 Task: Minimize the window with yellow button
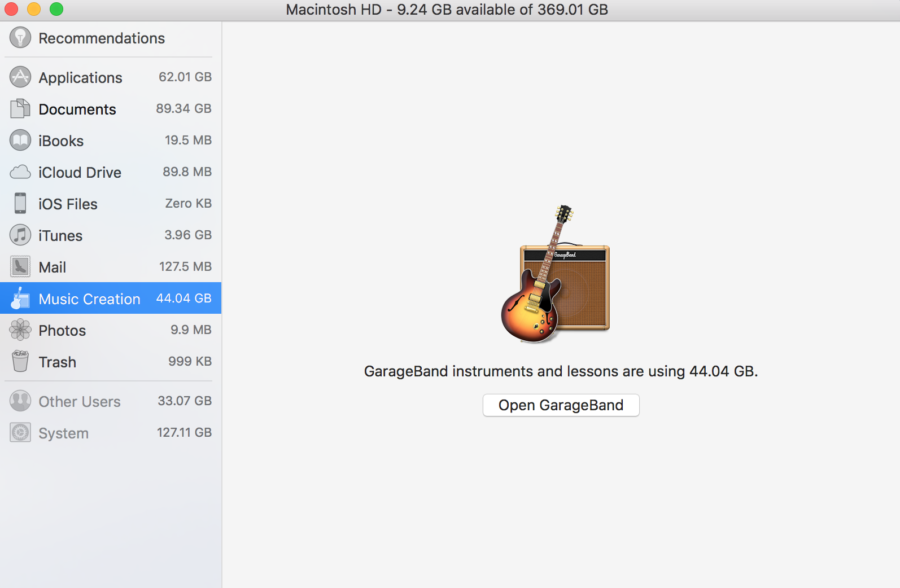click(x=34, y=9)
